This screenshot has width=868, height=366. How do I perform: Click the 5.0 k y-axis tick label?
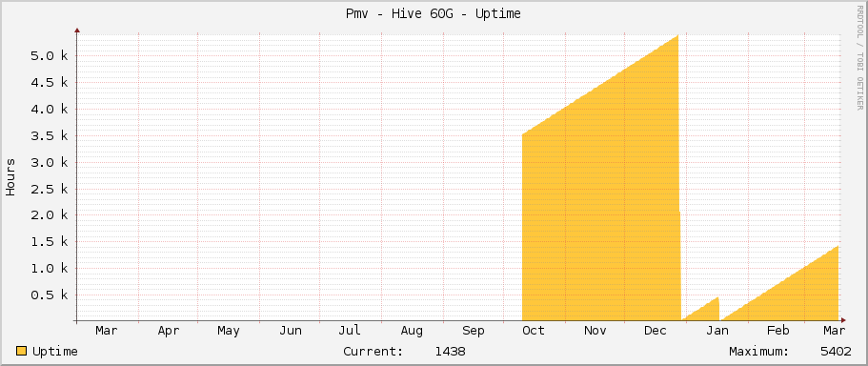tap(50, 56)
